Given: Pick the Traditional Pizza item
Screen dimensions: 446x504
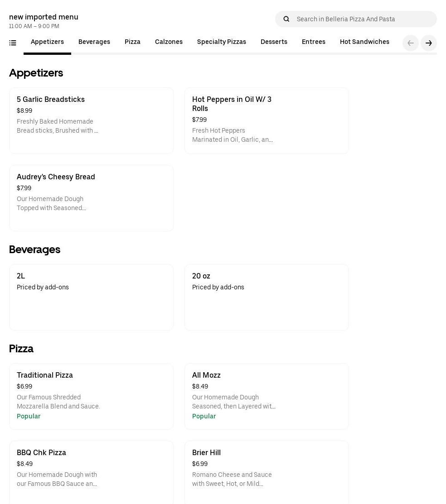Looking at the screenshot, I should [x=91, y=396].
